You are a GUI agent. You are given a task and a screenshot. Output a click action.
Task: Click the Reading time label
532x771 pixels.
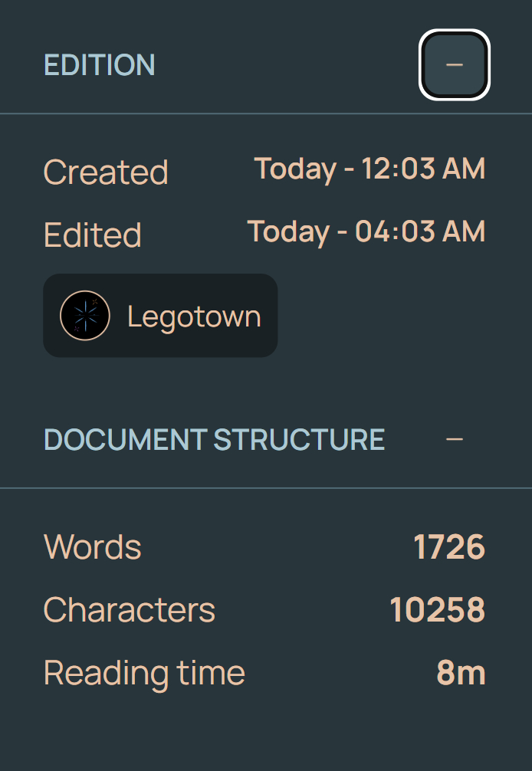click(x=144, y=673)
